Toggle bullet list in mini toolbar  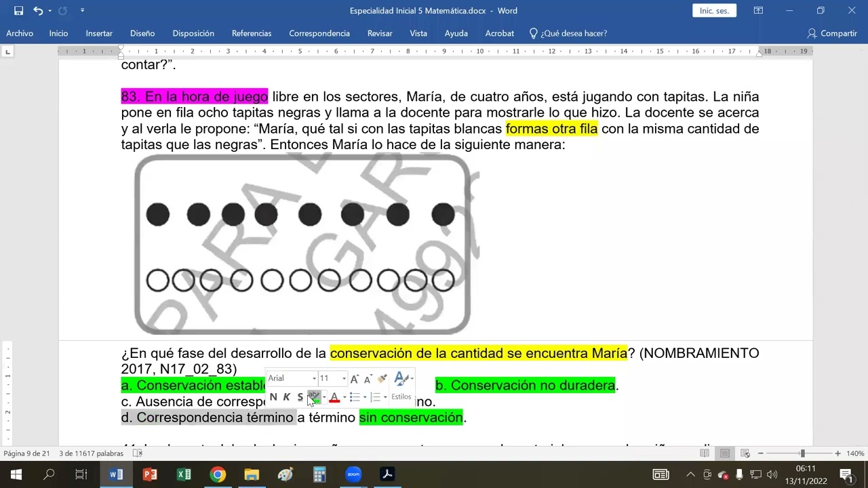click(355, 397)
